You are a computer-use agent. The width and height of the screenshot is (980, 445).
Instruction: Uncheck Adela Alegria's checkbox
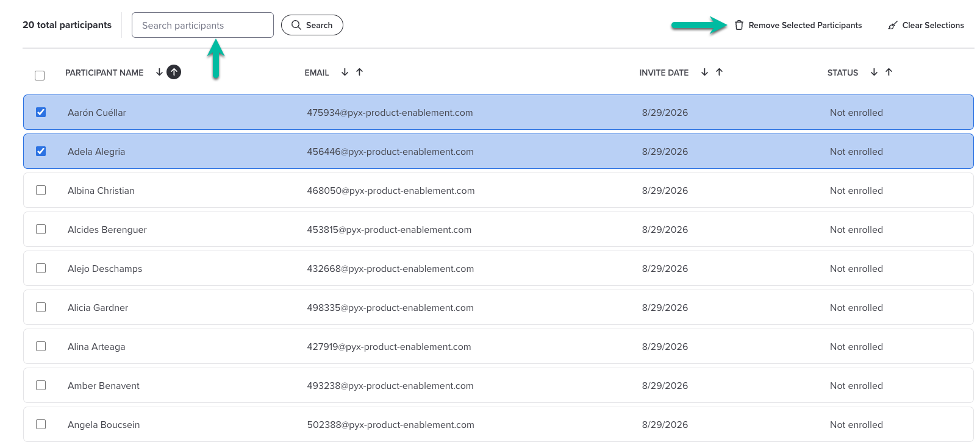[x=41, y=151]
